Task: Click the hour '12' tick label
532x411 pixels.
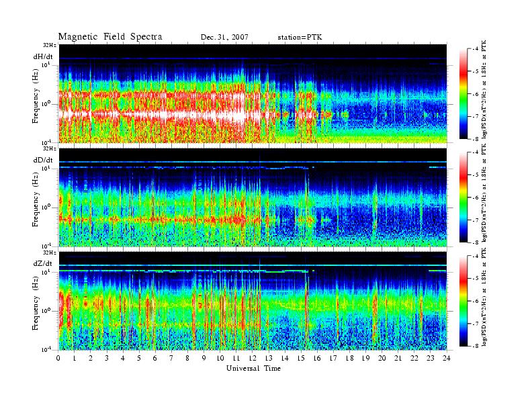Action: [x=253, y=358]
